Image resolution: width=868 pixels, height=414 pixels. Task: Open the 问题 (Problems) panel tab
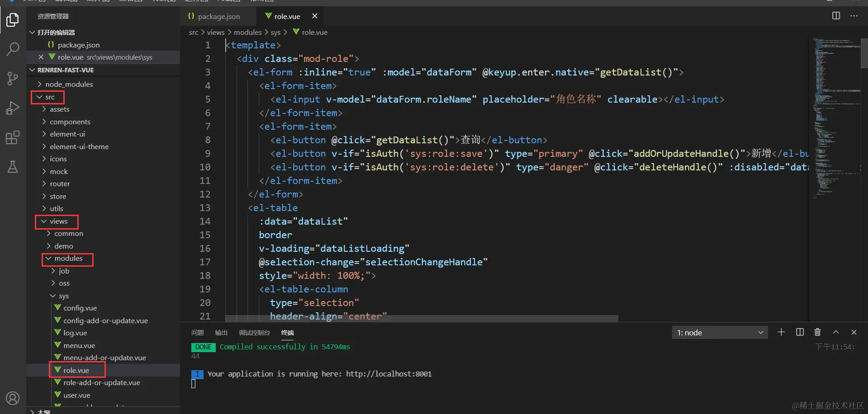tap(198, 333)
